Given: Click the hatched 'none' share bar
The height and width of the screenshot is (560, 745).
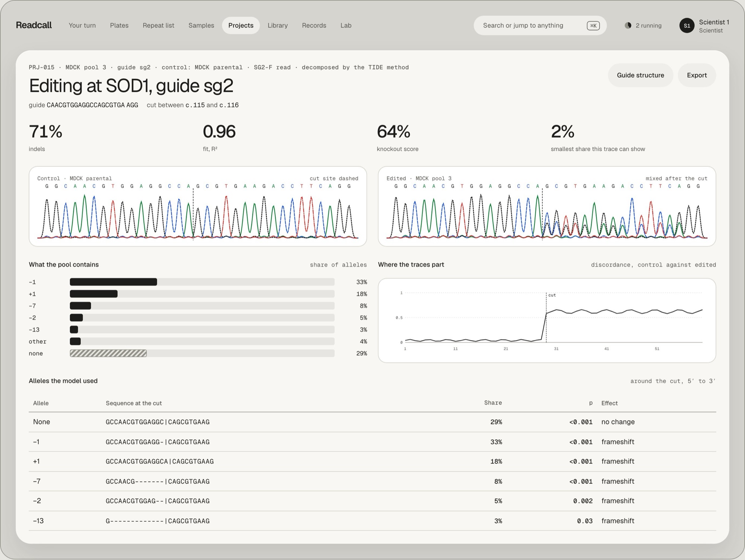Looking at the screenshot, I should (x=108, y=353).
